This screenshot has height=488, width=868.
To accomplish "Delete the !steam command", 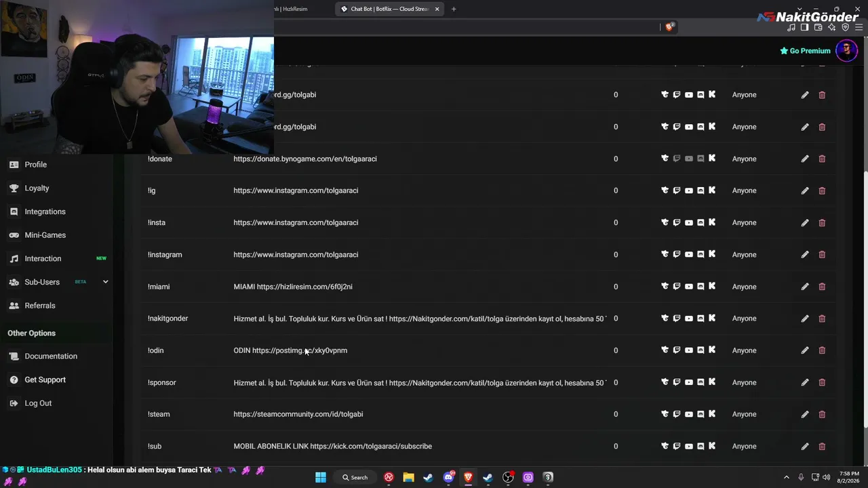I will tap(822, 414).
